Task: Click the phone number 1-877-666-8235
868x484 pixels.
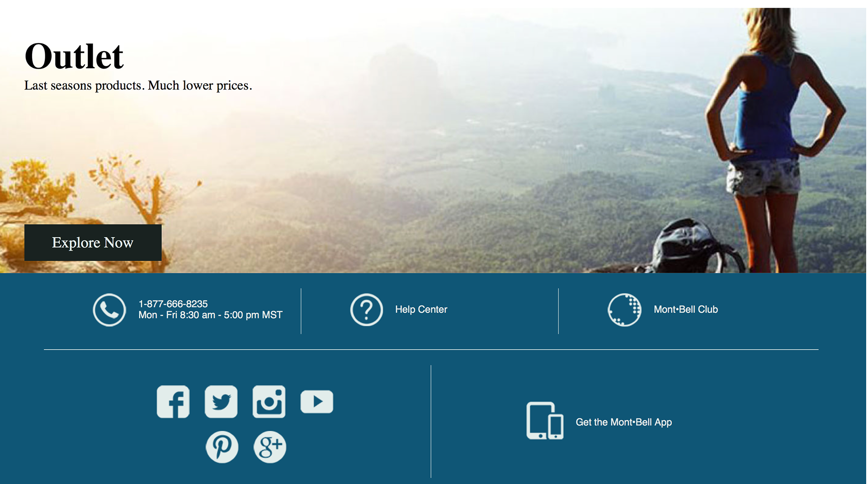Action: click(x=173, y=304)
